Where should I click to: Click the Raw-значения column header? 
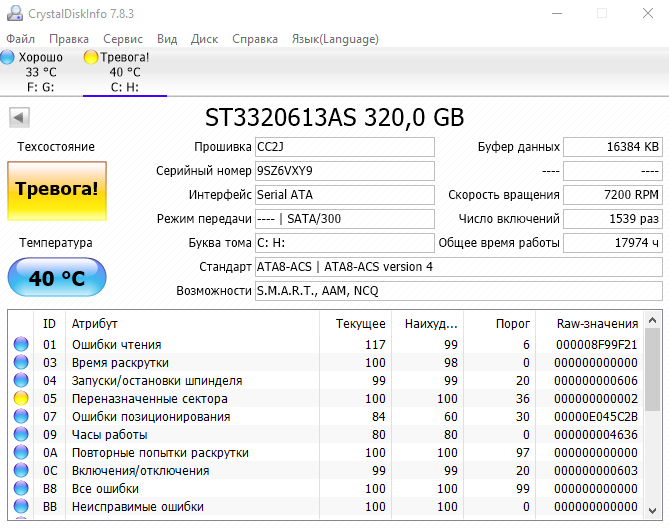pyautogui.click(x=598, y=323)
